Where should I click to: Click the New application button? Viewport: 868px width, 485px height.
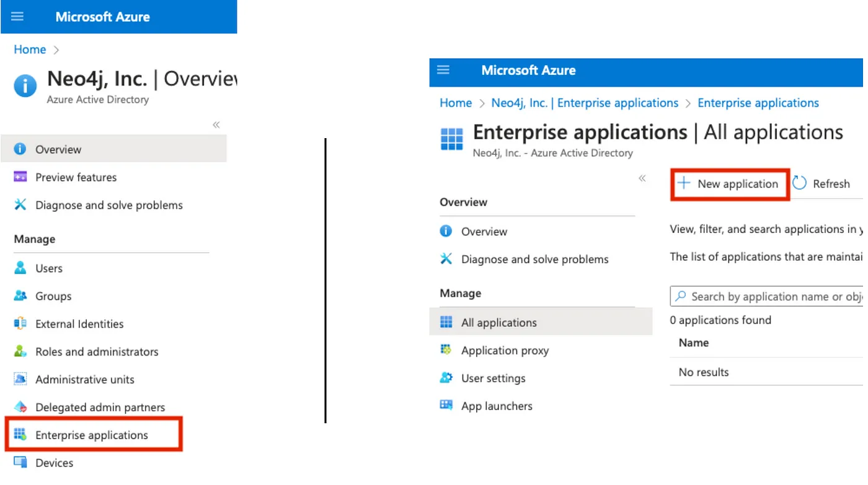coord(730,184)
